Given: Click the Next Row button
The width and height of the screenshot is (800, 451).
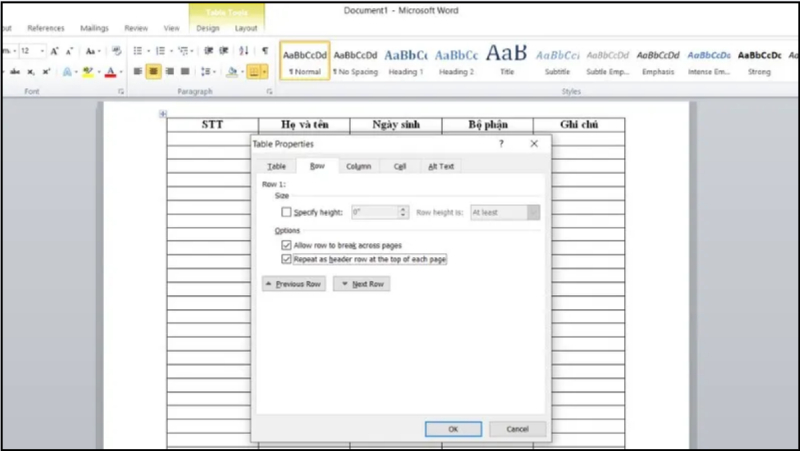Looking at the screenshot, I should (362, 284).
